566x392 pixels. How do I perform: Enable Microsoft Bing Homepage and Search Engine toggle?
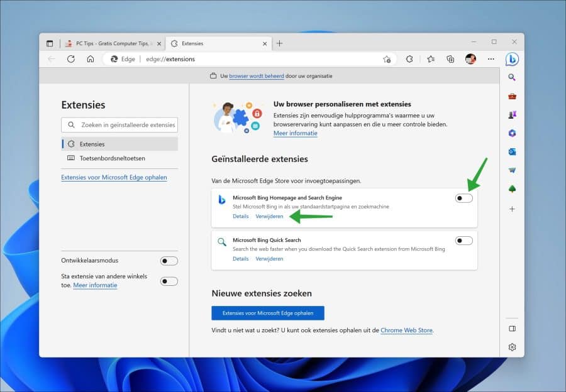coord(463,198)
